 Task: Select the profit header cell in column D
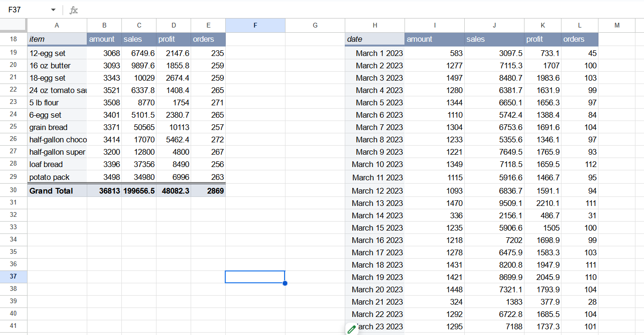(174, 39)
